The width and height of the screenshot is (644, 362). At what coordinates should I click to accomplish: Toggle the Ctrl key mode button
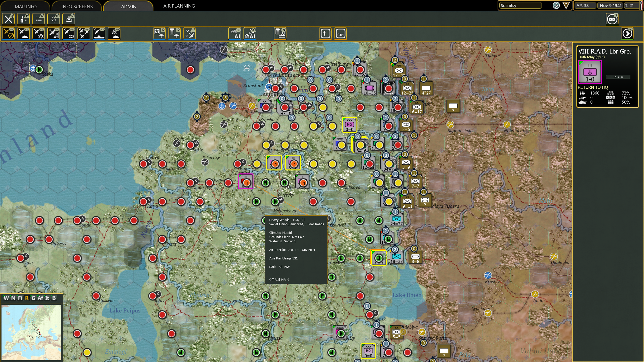coord(340,33)
